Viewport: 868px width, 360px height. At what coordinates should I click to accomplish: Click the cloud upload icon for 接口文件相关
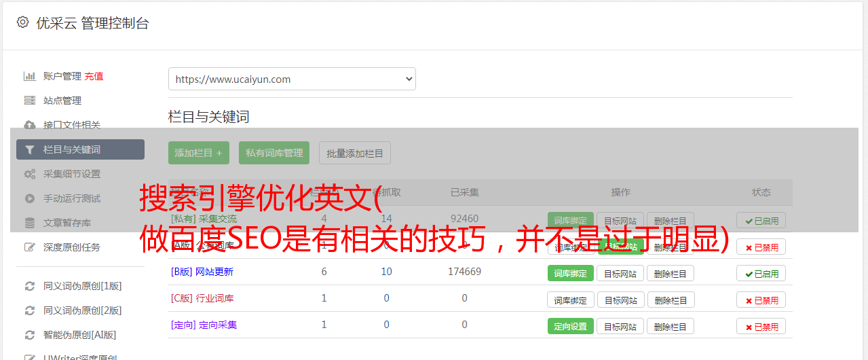(30, 125)
